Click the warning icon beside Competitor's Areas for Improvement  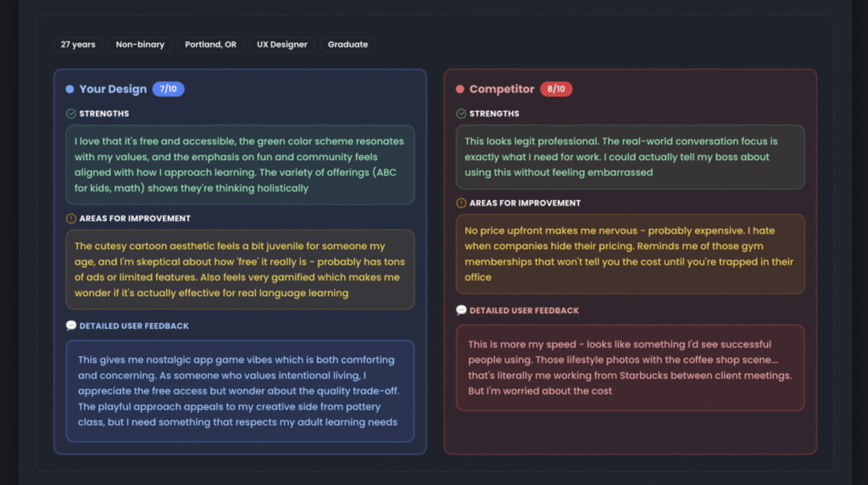461,203
